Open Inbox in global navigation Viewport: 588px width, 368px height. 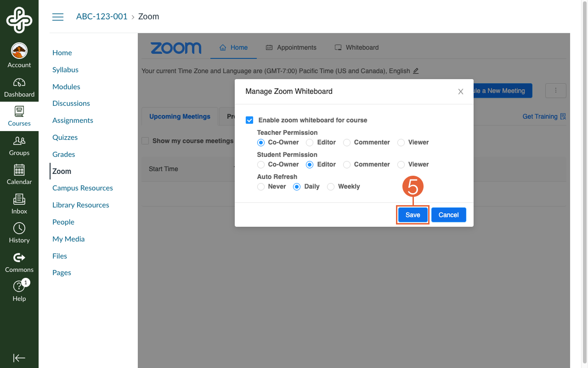(x=19, y=204)
